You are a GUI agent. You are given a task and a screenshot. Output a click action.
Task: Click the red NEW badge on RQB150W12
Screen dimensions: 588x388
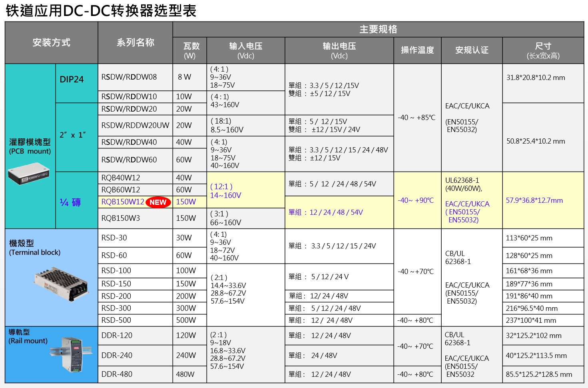click(x=158, y=202)
